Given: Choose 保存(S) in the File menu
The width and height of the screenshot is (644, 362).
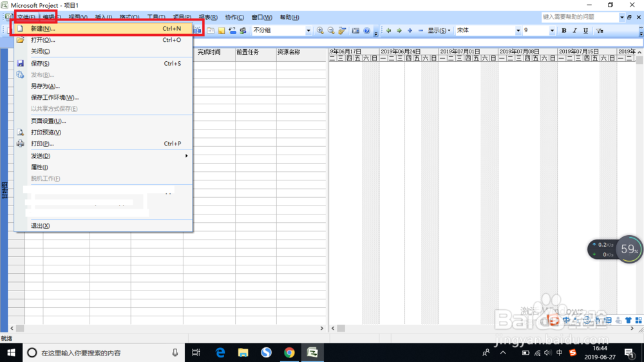Looking at the screenshot, I should [x=104, y=63].
